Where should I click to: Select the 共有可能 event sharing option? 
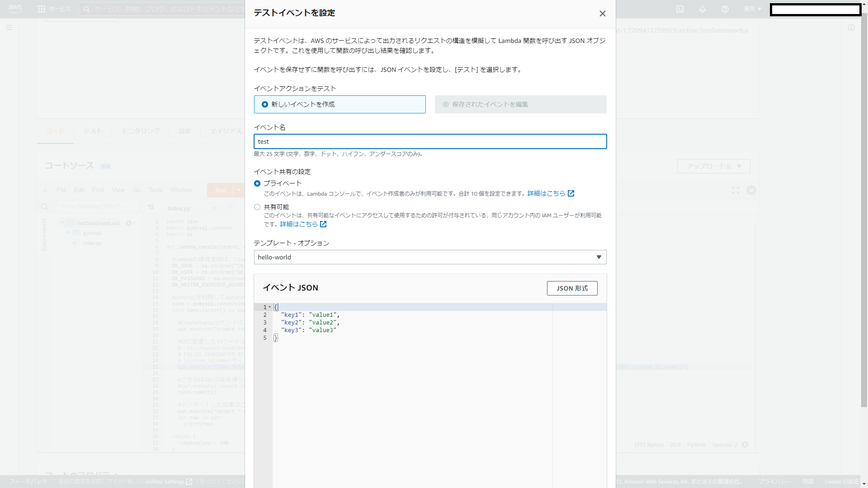pos(257,207)
